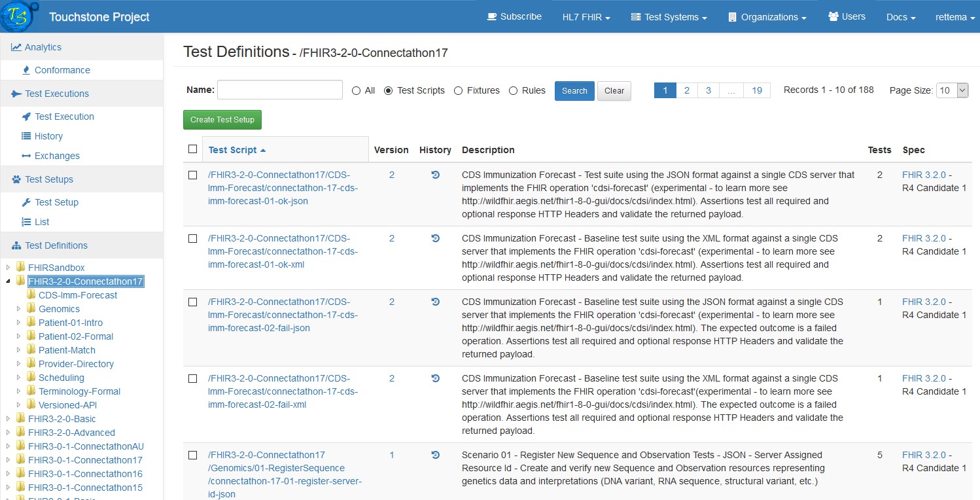Click the Name search input field
The height and width of the screenshot is (500, 980).
(x=280, y=90)
